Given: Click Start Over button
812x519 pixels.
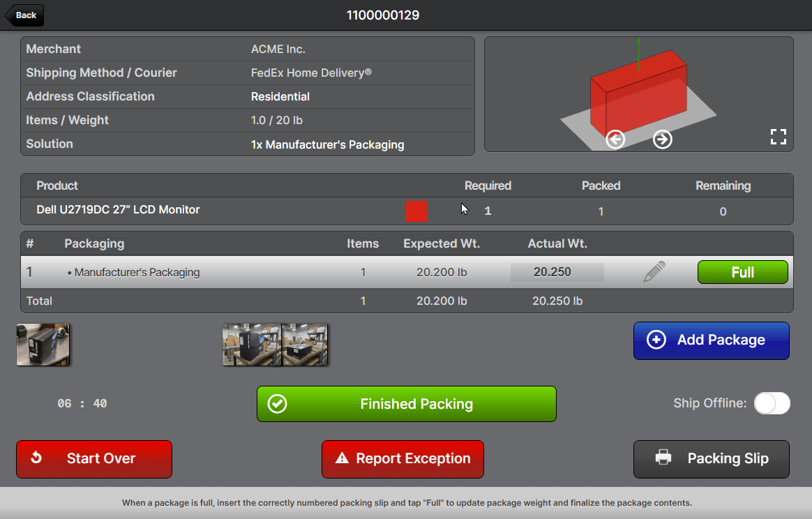Looking at the screenshot, I should pyautogui.click(x=93, y=459).
